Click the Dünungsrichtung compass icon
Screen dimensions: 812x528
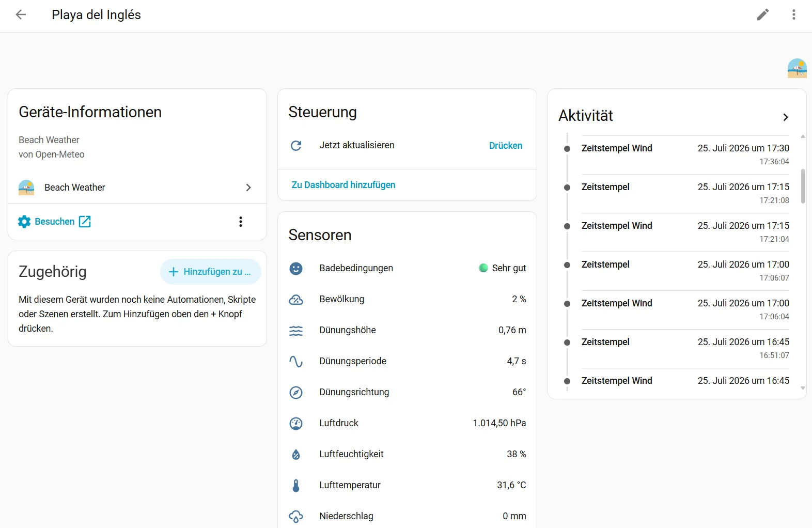point(296,392)
